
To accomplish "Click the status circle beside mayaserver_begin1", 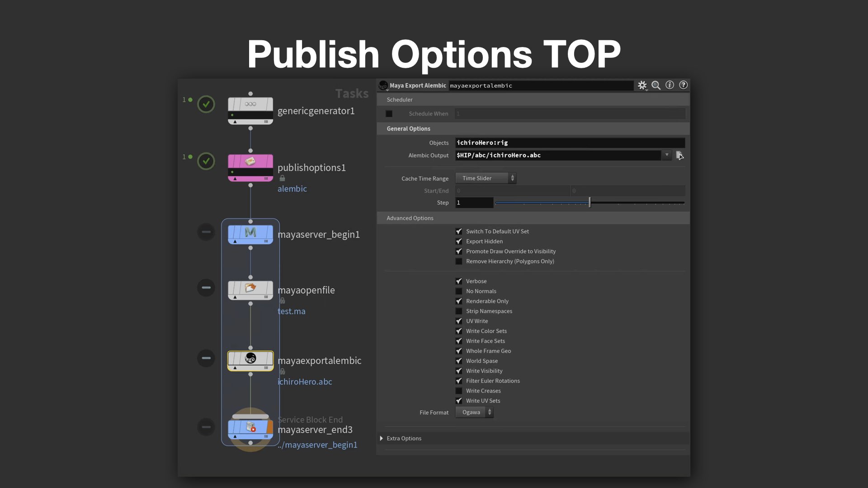I will point(206,232).
